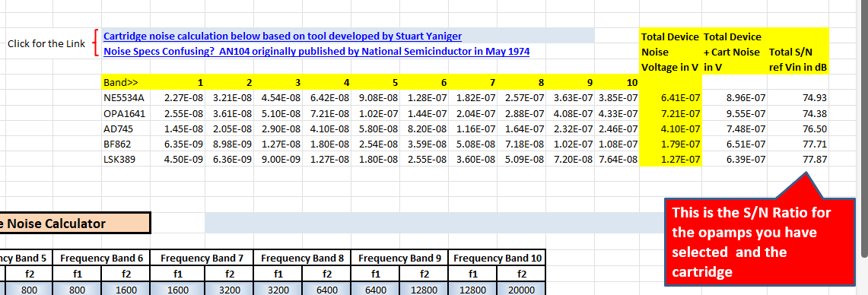Select the 'Click for the Link' cell
The width and height of the screenshot is (868, 295).
tap(46, 44)
